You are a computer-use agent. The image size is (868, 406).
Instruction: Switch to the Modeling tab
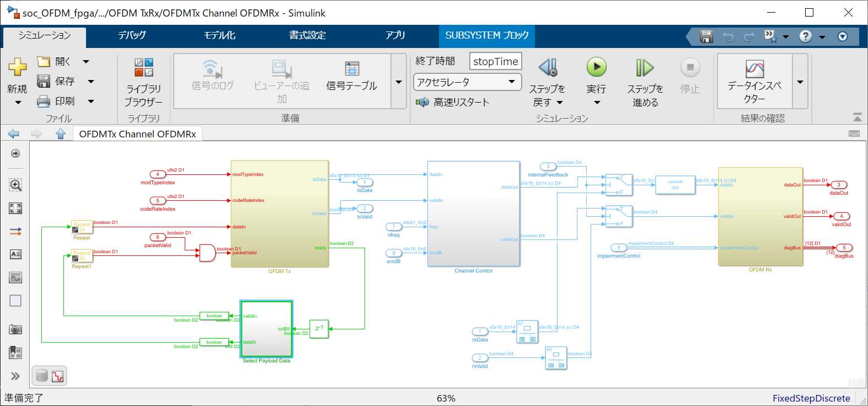(x=219, y=35)
